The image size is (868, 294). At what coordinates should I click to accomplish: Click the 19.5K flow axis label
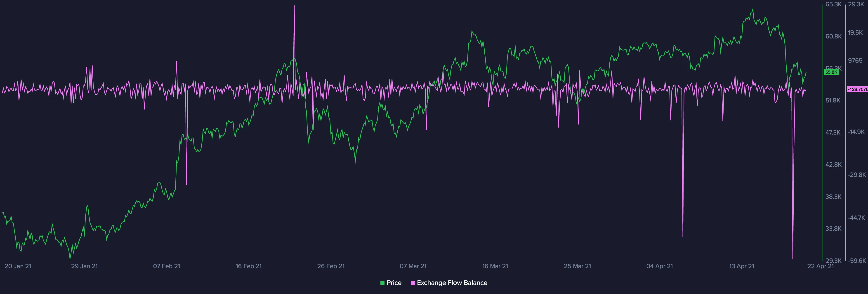coord(856,32)
